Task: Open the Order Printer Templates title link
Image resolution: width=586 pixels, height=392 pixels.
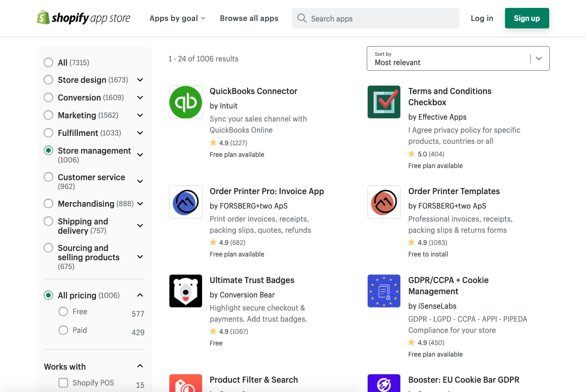Action: 454,191
